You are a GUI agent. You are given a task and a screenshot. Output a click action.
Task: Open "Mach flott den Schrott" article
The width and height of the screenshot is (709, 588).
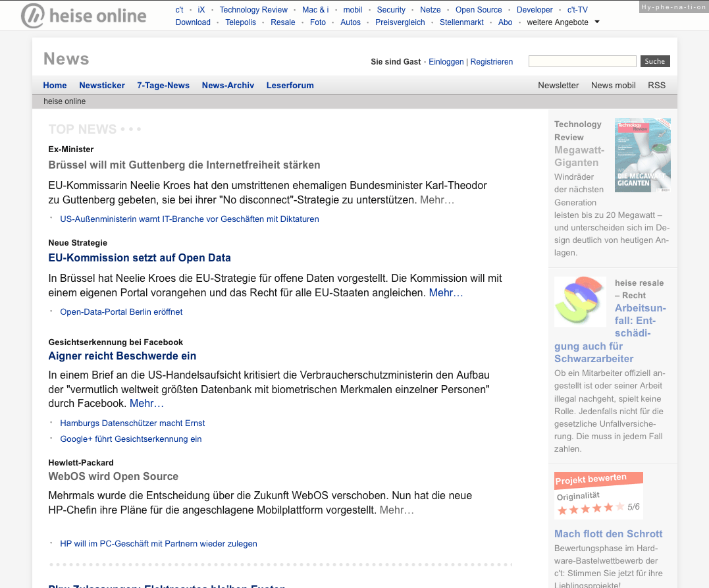pyautogui.click(x=608, y=533)
